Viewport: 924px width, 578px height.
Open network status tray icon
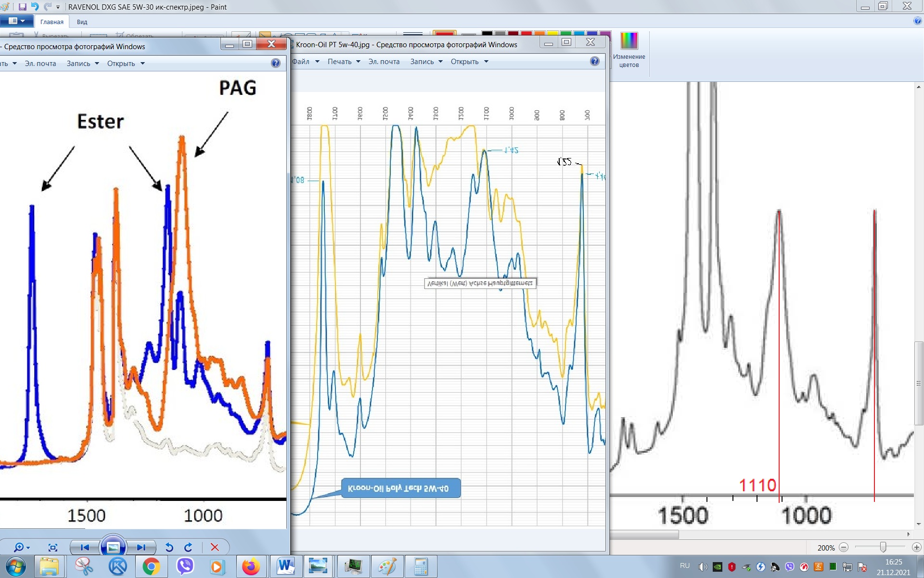tap(847, 567)
